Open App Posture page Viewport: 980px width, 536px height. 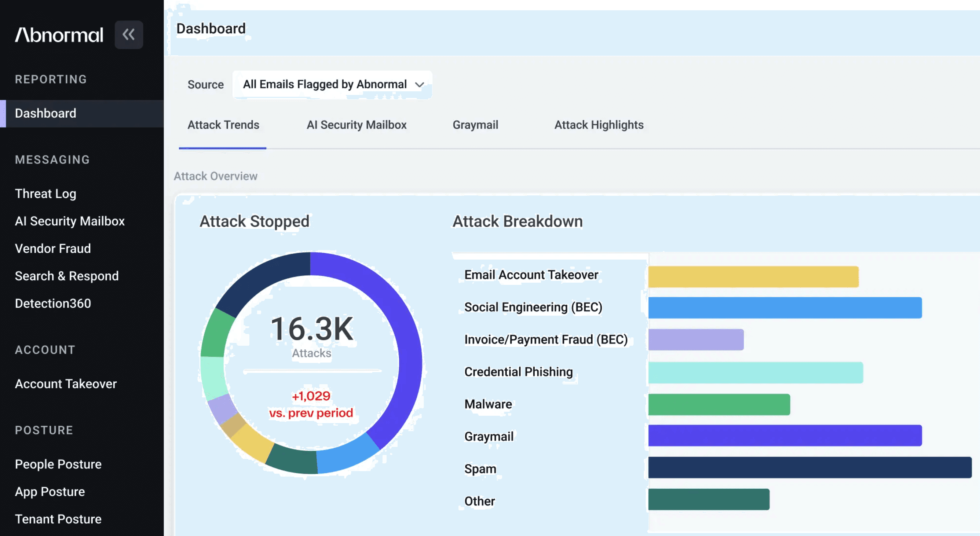point(50,492)
